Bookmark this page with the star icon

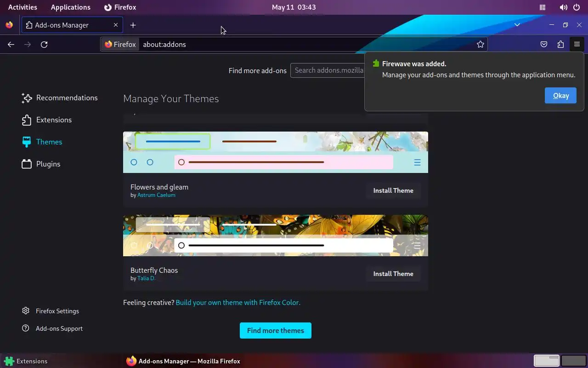click(481, 44)
